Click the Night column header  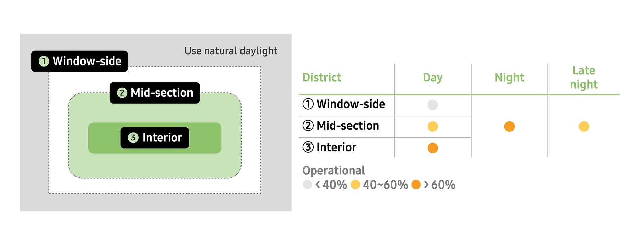pyautogui.click(x=509, y=77)
